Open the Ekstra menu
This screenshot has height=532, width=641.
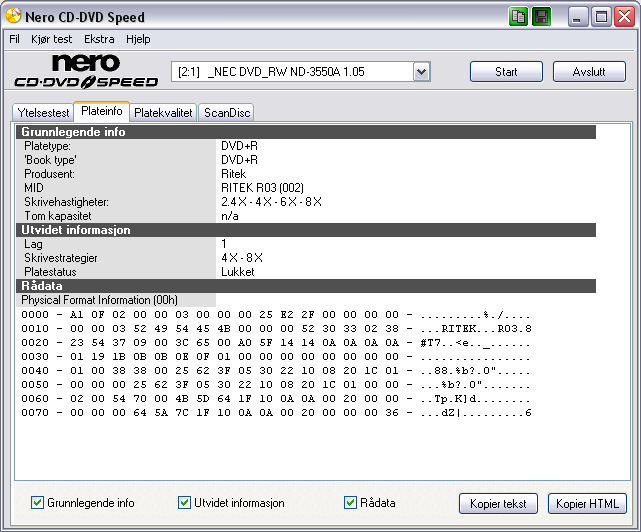point(99,39)
